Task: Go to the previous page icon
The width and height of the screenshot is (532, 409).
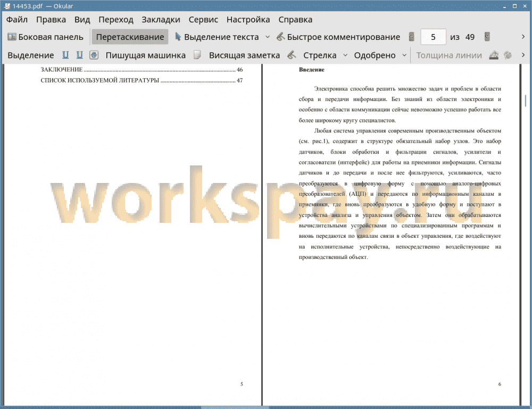Action: tap(412, 37)
